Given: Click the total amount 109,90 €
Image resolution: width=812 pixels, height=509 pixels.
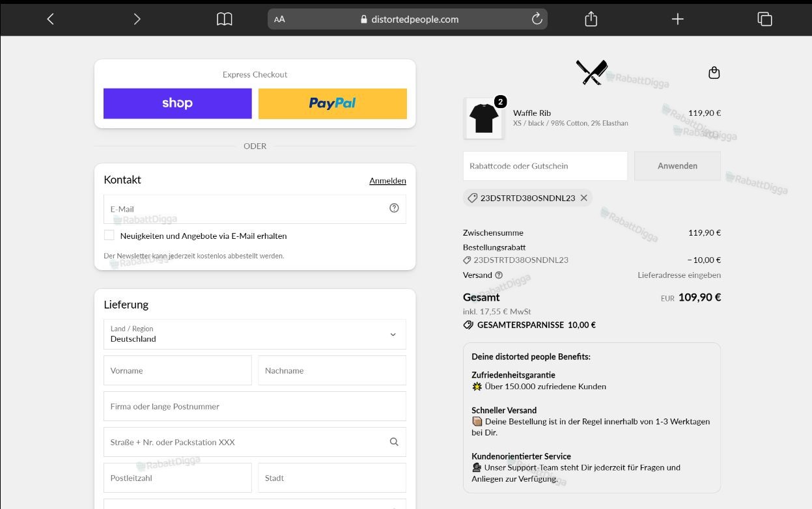Looking at the screenshot, I should 700,297.
